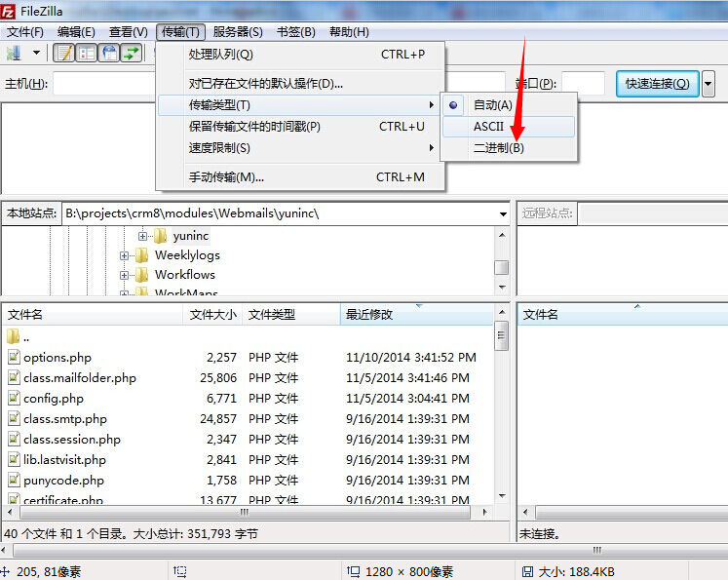Click the Workflows folder icon
Viewport: 728px width, 580px height.
(x=141, y=275)
